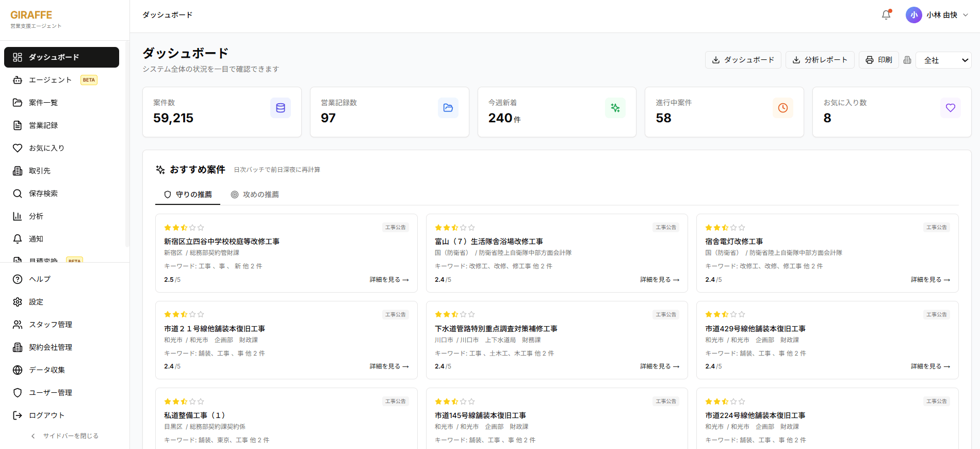Click the globe icon for データ収集
This screenshot has height=449, width=980.
[18, 370]
